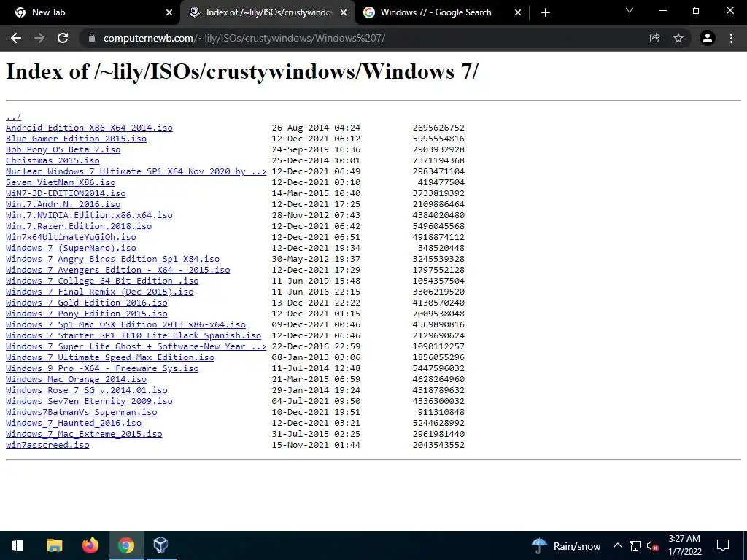Image resolution: width=747 pixels, height=560 pixels.
Task: Download Windows 7 Angry Birds Edition iso
Action: pos(112,259)
